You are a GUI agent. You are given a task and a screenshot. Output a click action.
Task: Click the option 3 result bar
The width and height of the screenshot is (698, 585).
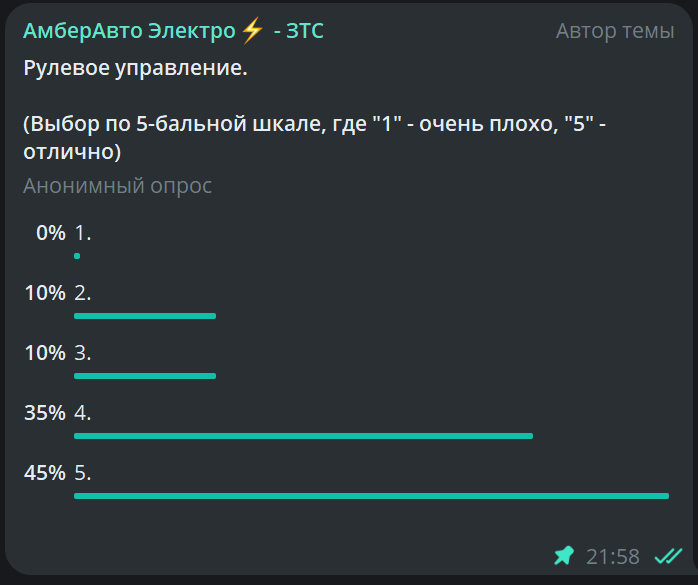[145, 376]
